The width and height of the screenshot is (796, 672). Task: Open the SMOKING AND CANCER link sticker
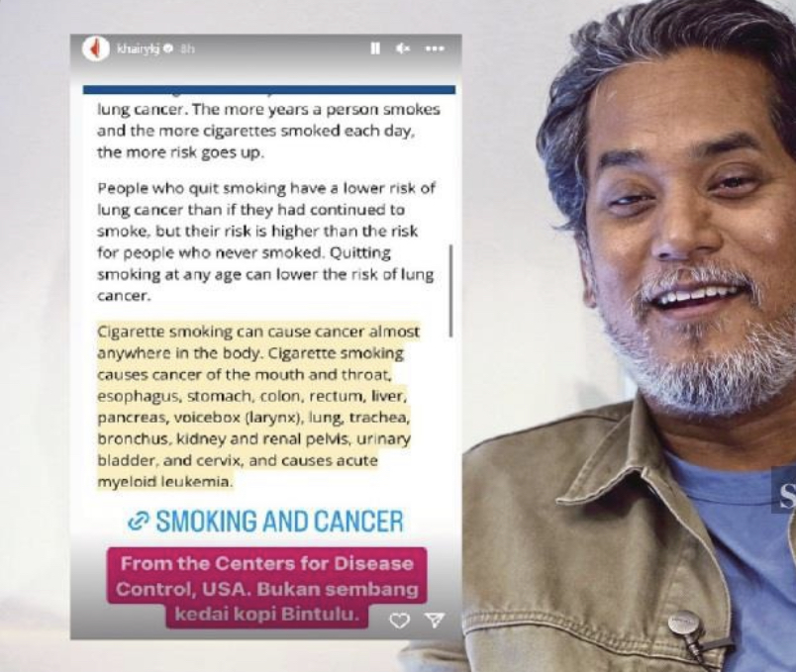tap(266, 522)
